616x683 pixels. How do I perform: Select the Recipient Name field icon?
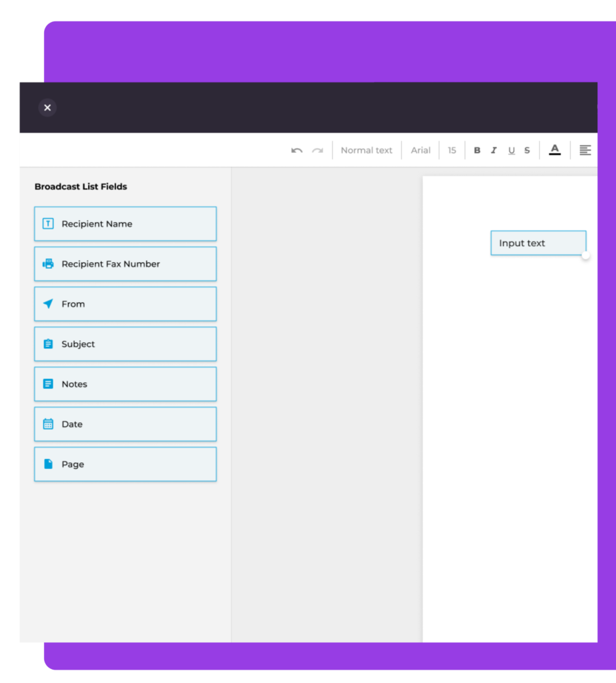point(47,223)
